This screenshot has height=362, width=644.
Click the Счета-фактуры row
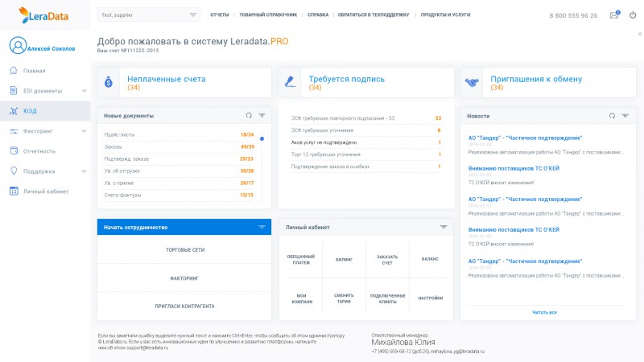[x=179, y=195]
